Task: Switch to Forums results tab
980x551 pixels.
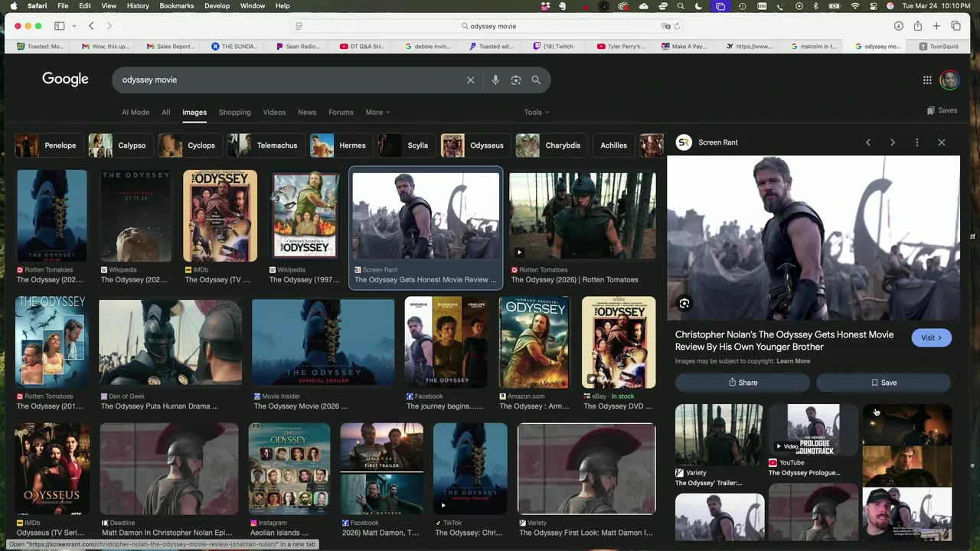Action: (341, 112)
